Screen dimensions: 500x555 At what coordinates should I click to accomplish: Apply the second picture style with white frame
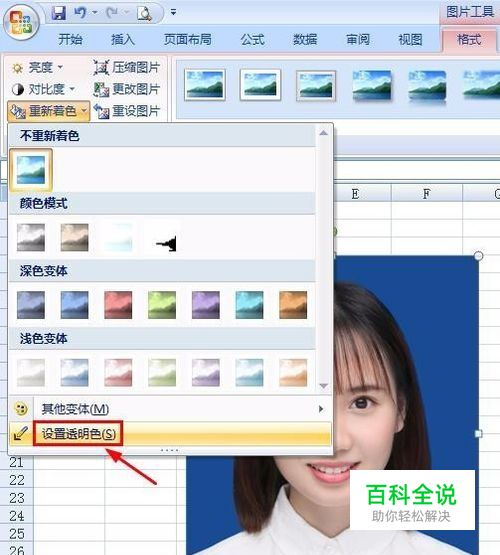(260, 85)
